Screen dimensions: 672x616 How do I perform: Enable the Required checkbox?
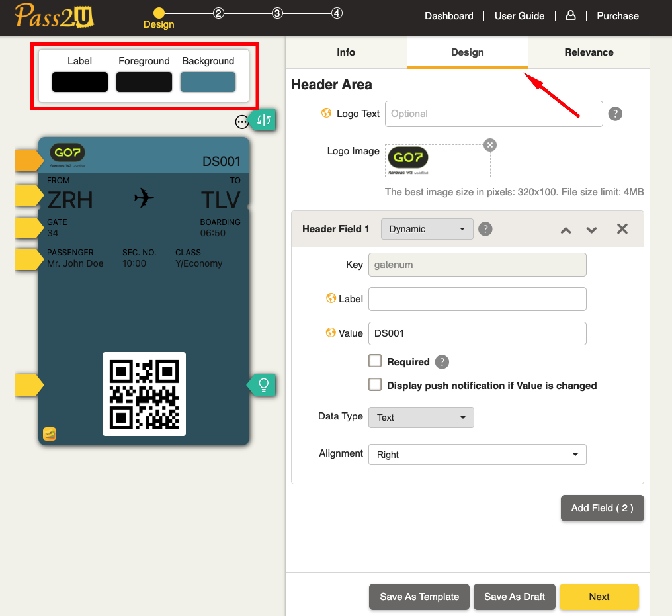pos(375,361)
